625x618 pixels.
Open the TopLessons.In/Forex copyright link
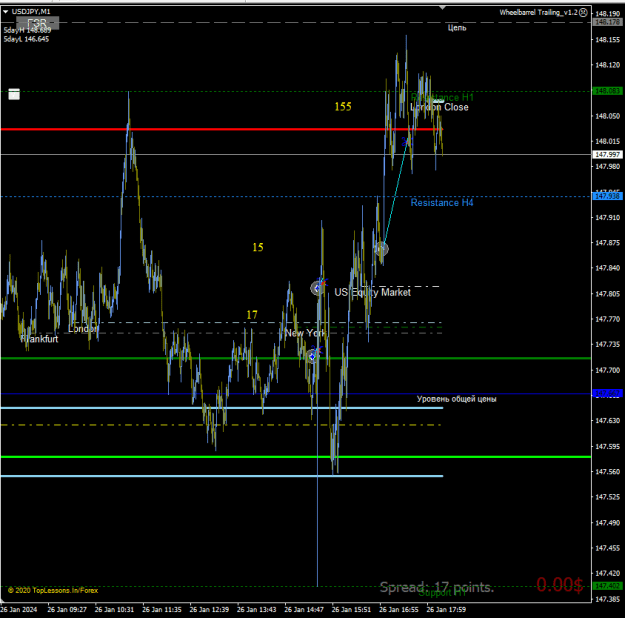[53, 590]
